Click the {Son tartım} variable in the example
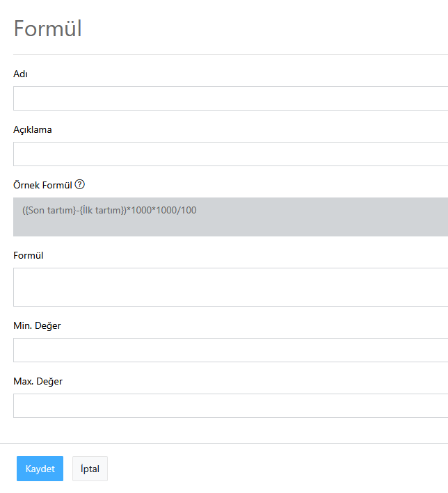This screenshot has width=448, height=493. click(x=50, y=210)
